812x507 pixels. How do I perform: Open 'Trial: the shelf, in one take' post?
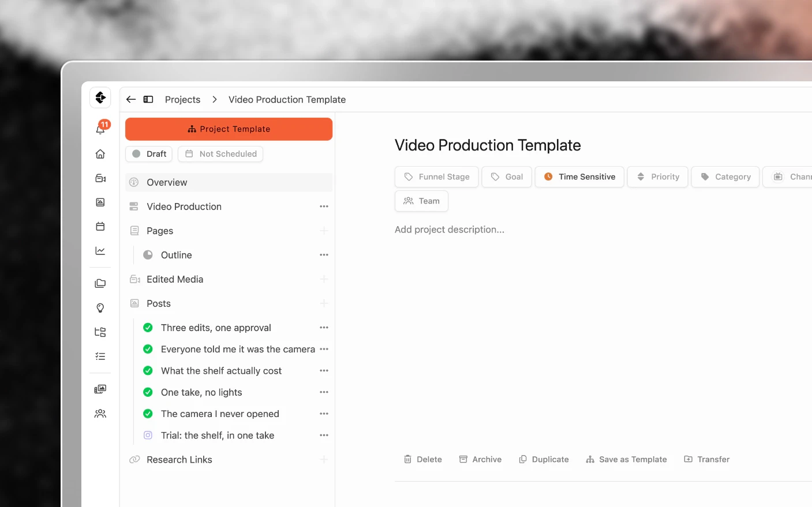point(218,435)
